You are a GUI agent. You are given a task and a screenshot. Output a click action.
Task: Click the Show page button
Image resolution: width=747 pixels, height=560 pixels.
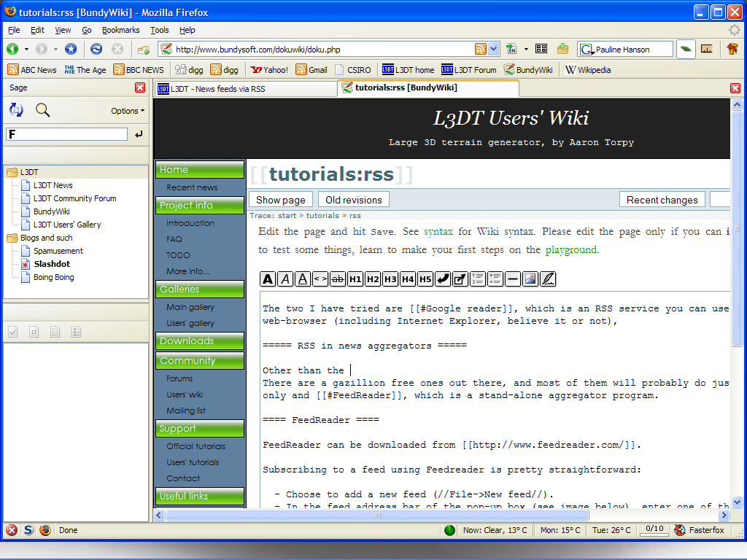tap(281, 200)
